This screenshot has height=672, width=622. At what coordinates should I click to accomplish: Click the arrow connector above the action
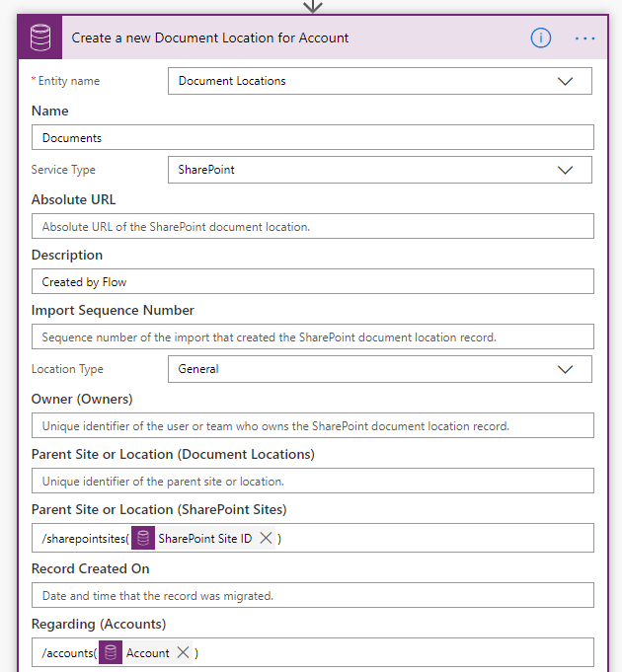click(x=312, y=6)
